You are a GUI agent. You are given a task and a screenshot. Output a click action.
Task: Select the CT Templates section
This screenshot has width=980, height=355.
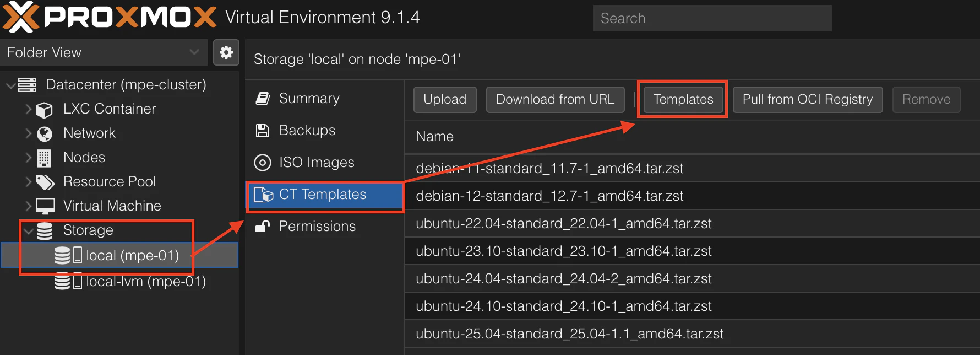(324, 195)
